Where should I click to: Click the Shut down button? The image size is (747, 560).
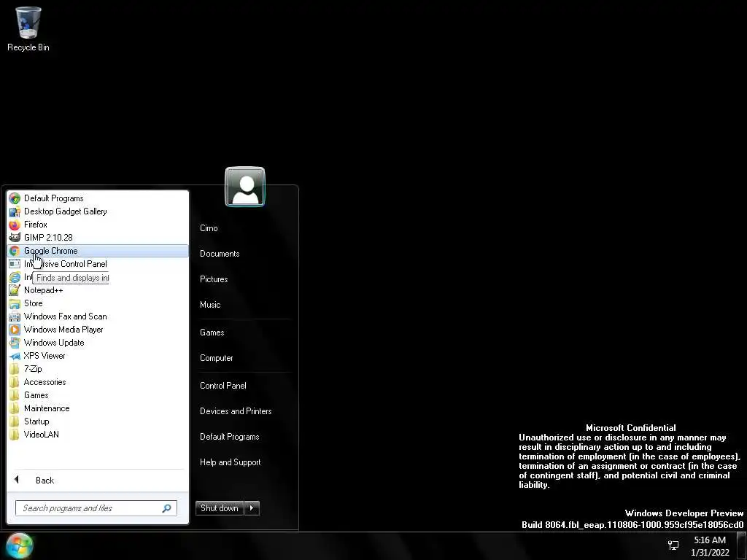220,508
